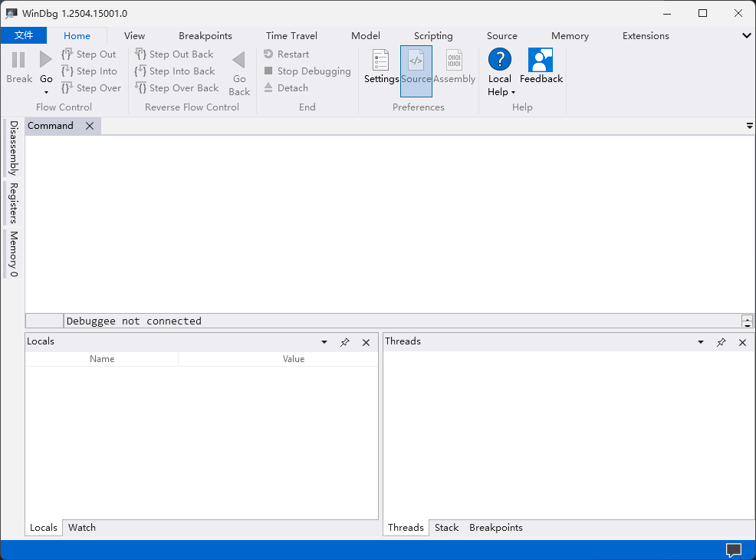
Task: Switch to the bottom Breakpoints tab
Action: (x=496, y=528)
